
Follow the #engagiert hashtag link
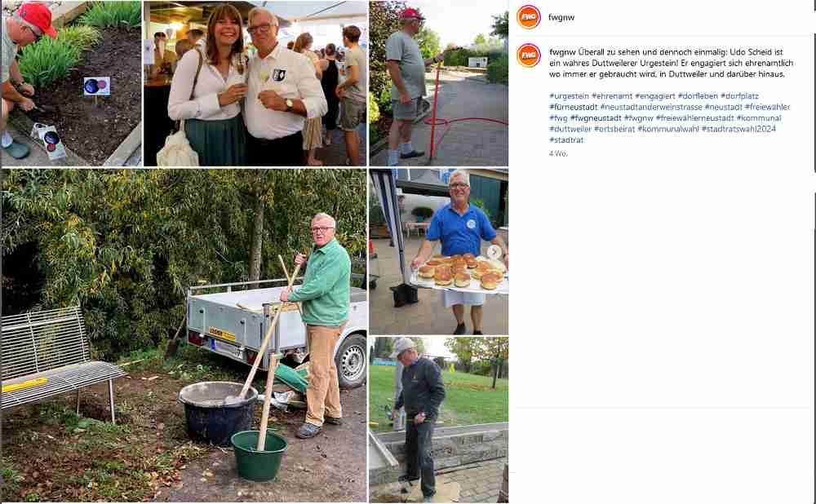tap(654, 96)
